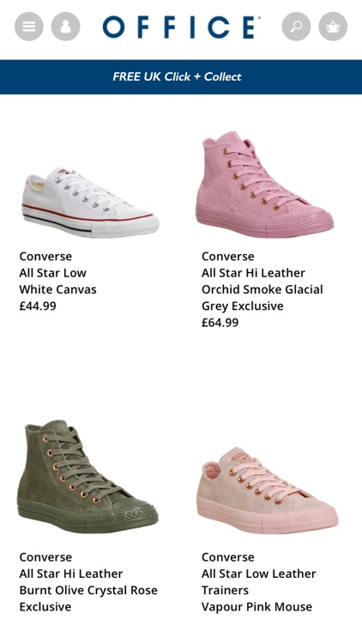Click 'Grey Exclusive' product text
The width and height of the screenshot is (362, 644).
[243, 306]
